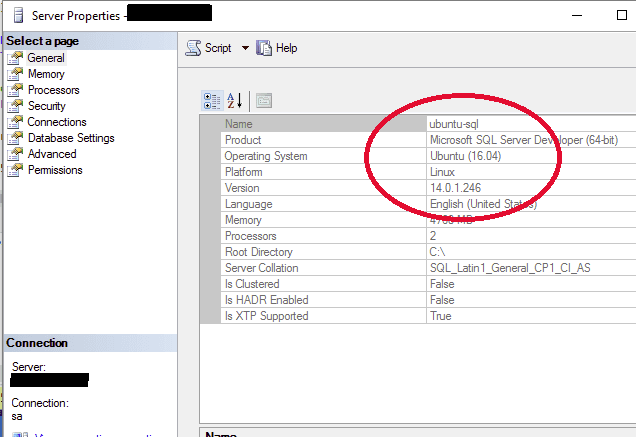636x437 pixels.
Task: Switch property grid to Categorized view
Action: tap(212, 101)
